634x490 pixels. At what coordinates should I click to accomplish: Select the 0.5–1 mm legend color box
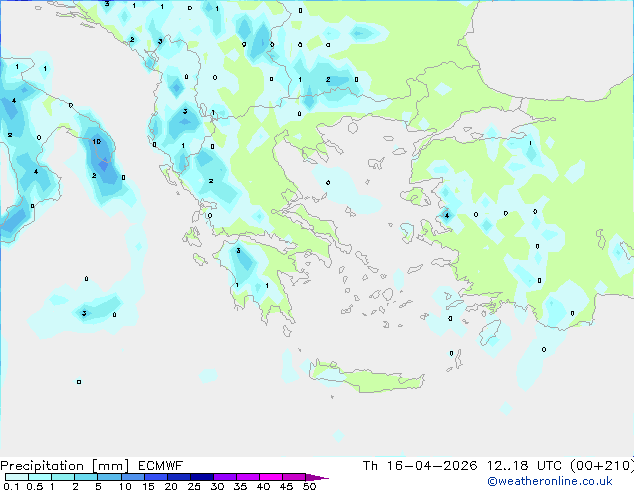point(40,477)
